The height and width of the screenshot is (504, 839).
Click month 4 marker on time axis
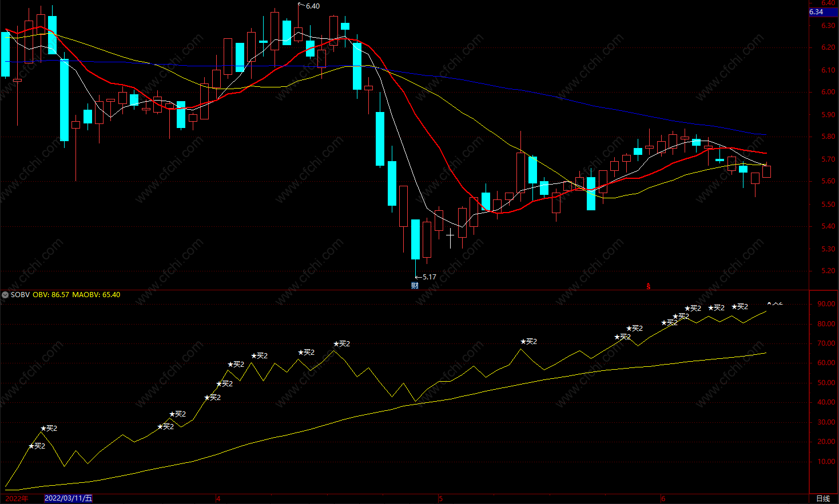(218, 499)
